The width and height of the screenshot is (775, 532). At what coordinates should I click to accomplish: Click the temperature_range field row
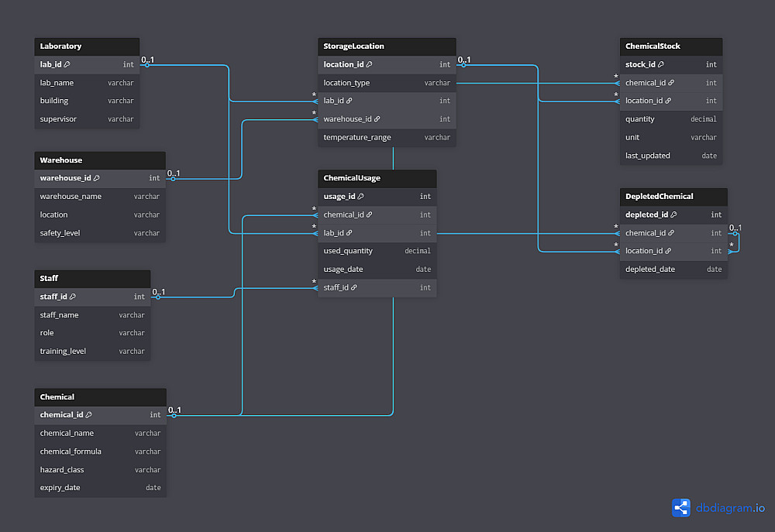tap(387, 137)
